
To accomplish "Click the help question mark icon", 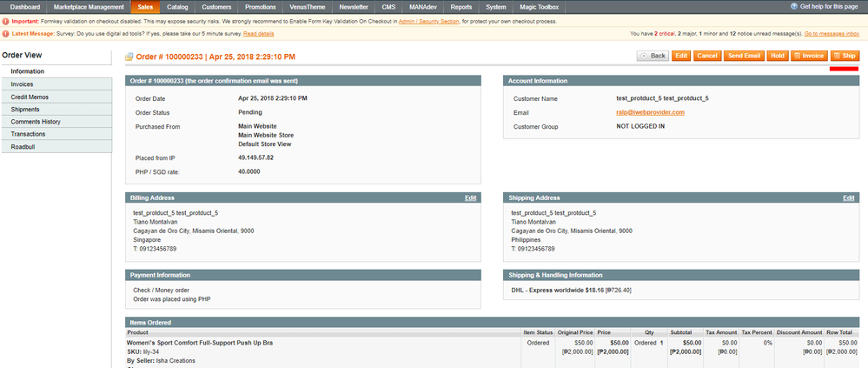I will click(x=792, y=6).
